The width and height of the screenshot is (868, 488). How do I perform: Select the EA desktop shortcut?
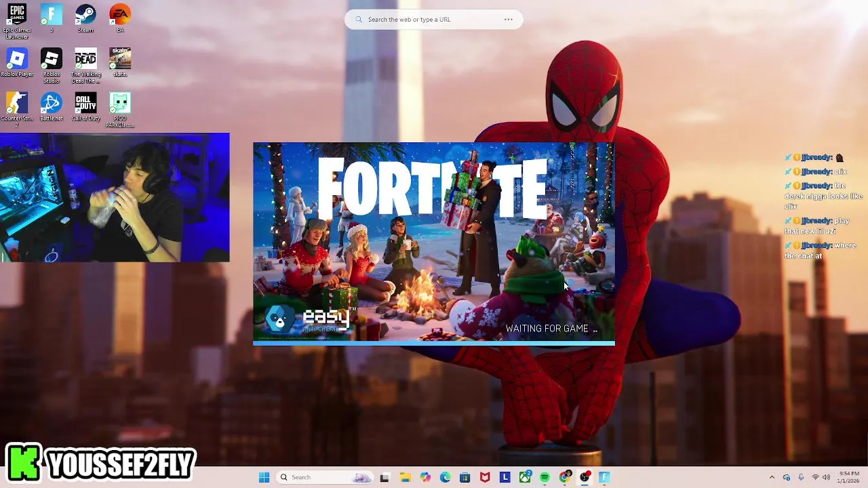pyautogui.click(x=120, y=18)
